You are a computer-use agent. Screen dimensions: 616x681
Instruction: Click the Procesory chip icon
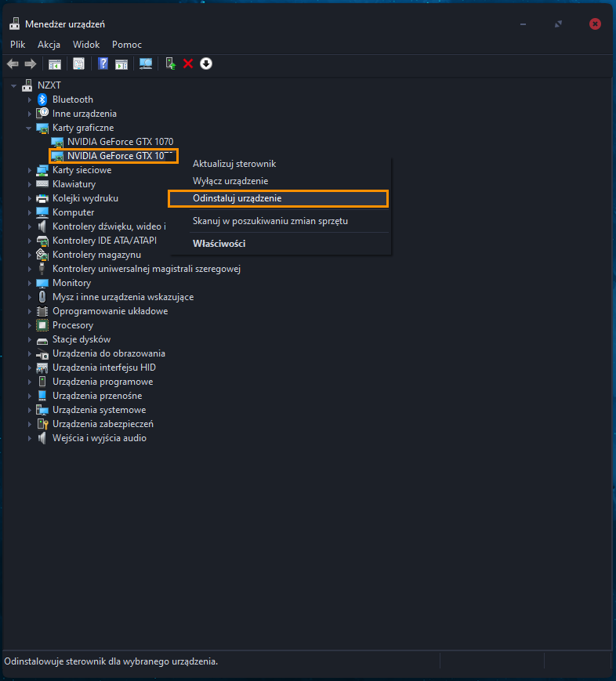coord(42,325)
